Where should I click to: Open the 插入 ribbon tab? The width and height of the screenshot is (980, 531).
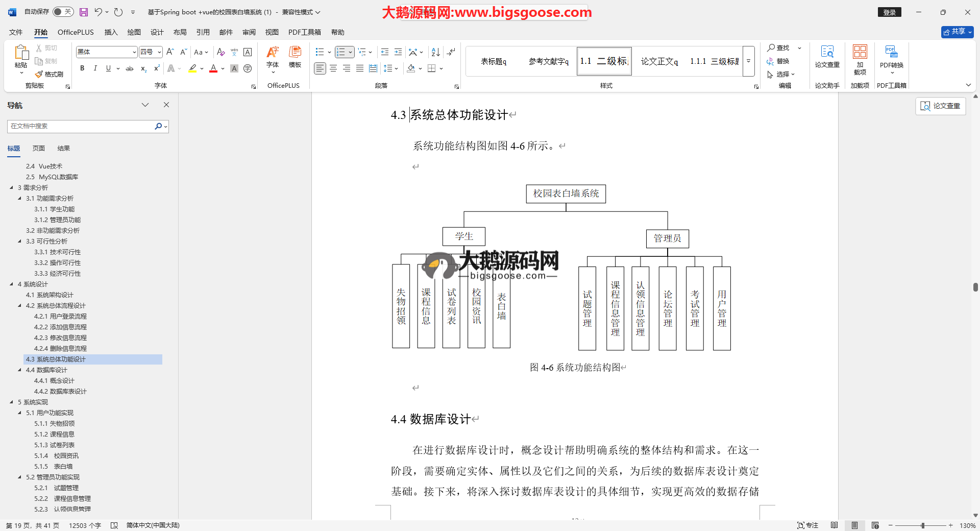click(x=111, y=32)
